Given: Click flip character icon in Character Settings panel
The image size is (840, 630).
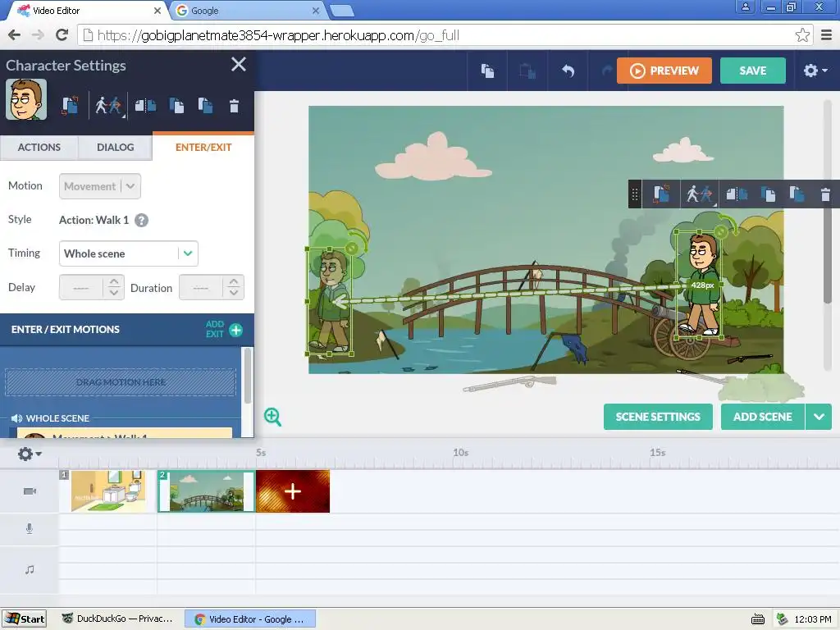Looking at the screenshot, I should pos(145,106).
